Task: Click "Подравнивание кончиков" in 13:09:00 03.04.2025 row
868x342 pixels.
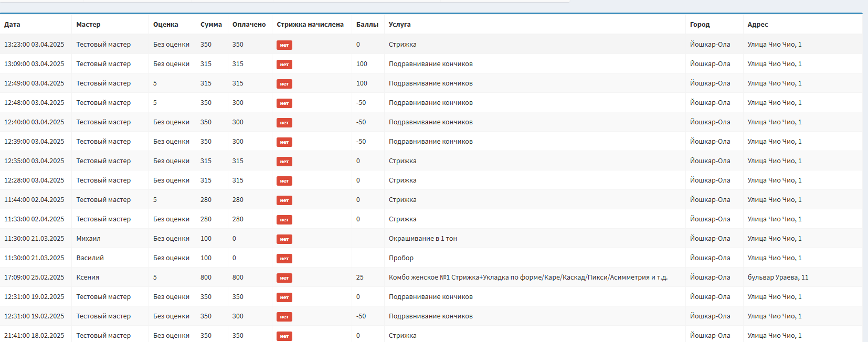Action: click(x=431, y=64)
